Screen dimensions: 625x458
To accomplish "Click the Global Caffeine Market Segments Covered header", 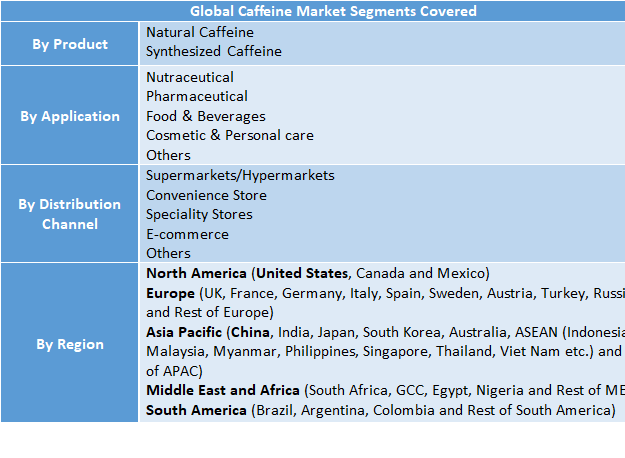I will coord(334,11).
